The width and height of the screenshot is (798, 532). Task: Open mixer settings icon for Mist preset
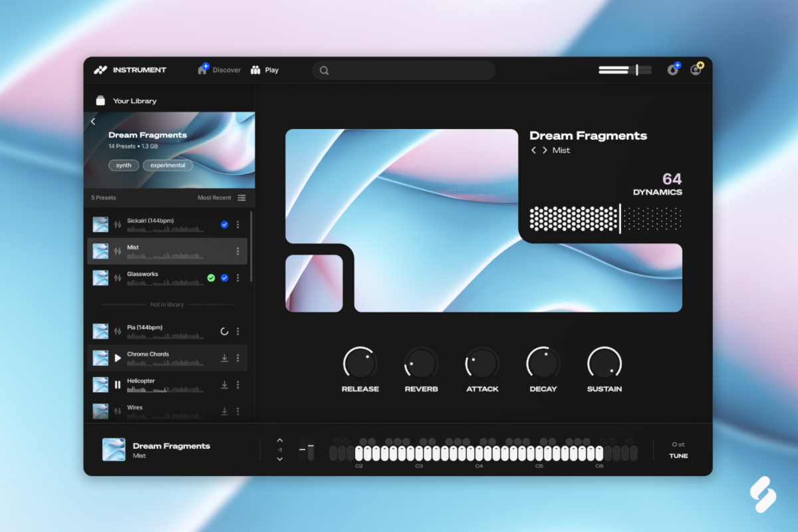[x=118, y=251]
